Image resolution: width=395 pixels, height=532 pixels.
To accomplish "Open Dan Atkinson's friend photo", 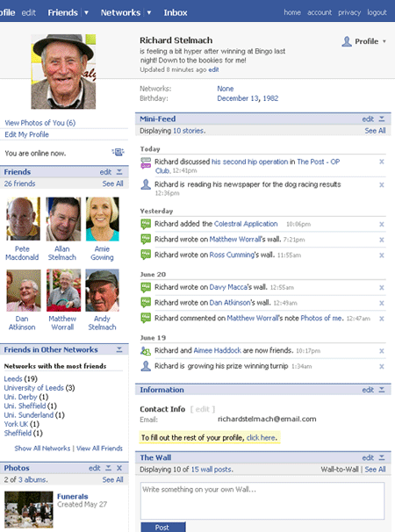I will 24,291.
